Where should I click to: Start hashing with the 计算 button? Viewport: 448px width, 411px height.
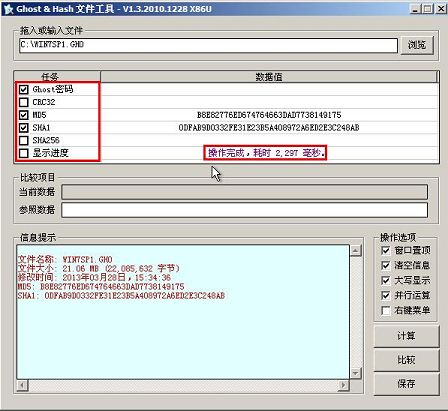(x=406, y=336)
